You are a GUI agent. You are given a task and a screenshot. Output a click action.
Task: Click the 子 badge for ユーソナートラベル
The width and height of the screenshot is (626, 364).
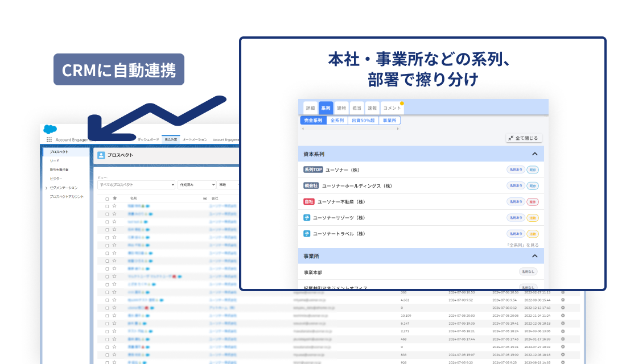(307, 234)
